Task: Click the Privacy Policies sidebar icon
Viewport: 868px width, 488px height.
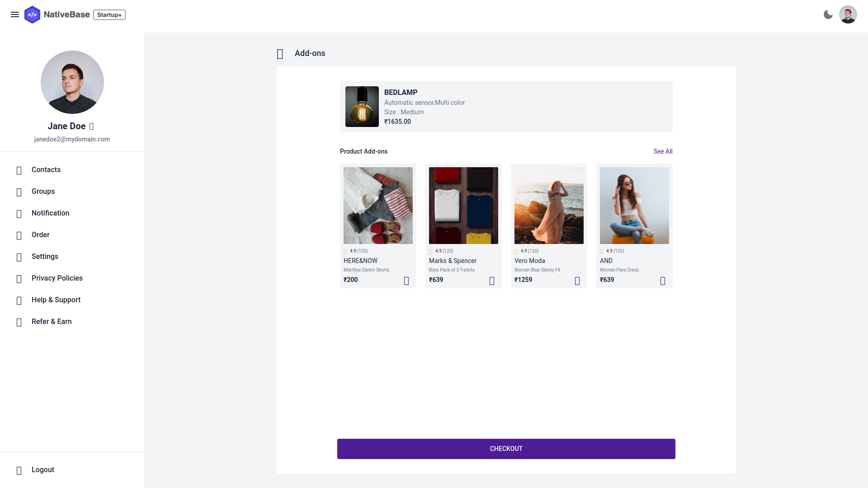Action: (x=19, y=279)
